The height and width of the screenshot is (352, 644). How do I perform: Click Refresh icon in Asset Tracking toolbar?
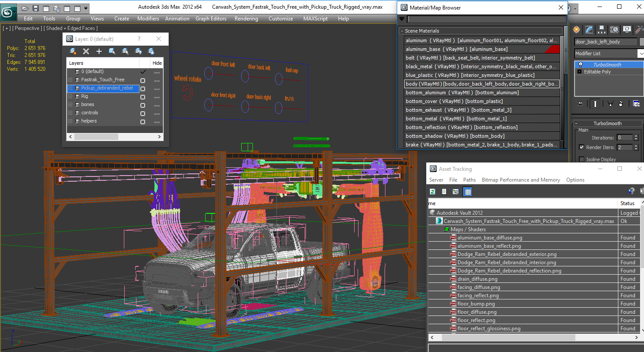(x=432, y=192)
